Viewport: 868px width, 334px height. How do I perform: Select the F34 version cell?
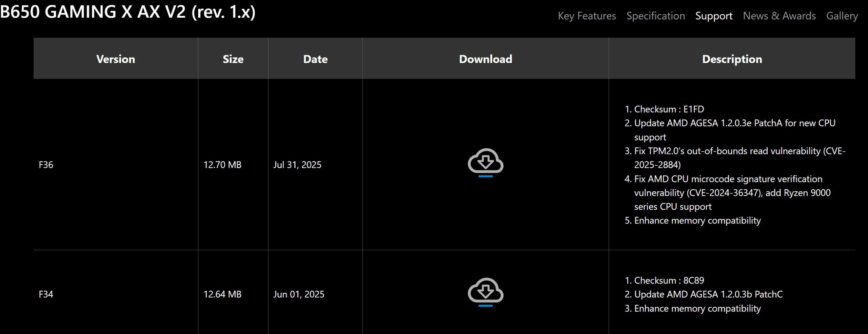pos(46,294)
